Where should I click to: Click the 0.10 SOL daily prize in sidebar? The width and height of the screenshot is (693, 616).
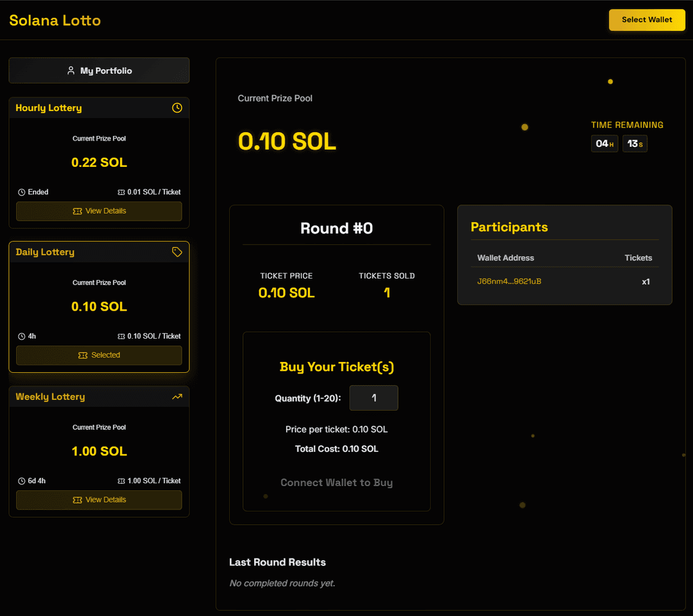tap(99, 307)
